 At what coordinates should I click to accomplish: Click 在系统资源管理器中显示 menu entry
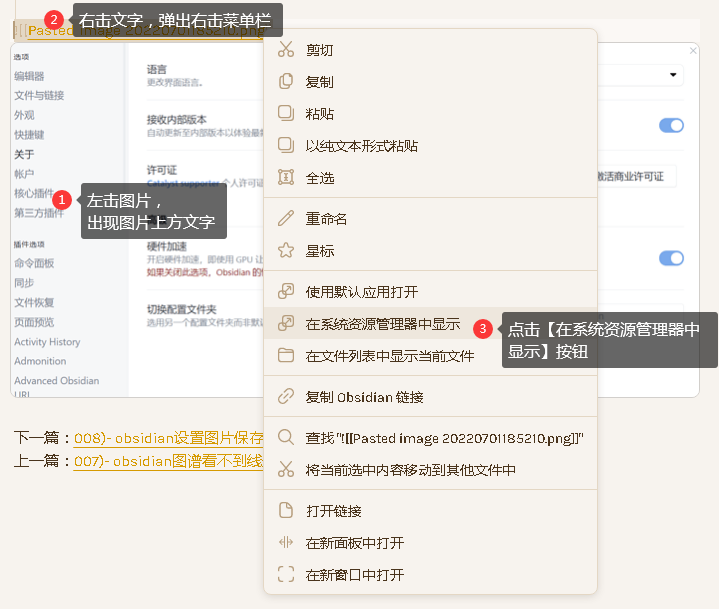(430, 323)
